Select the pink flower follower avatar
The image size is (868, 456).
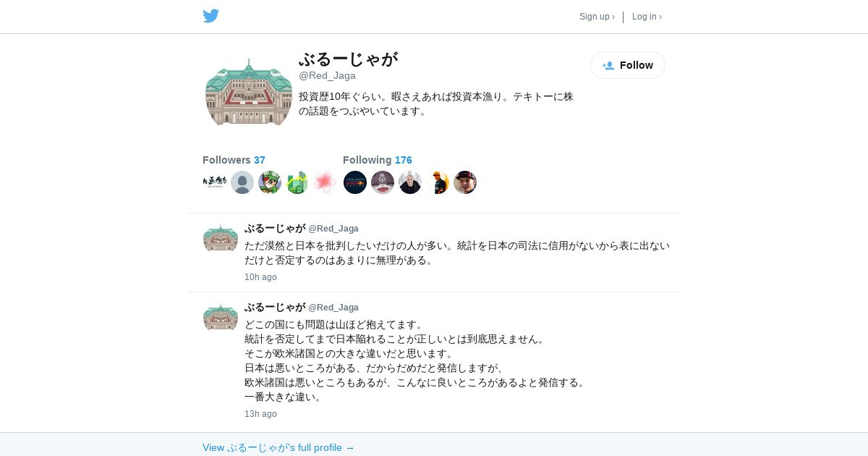point(325,182)
